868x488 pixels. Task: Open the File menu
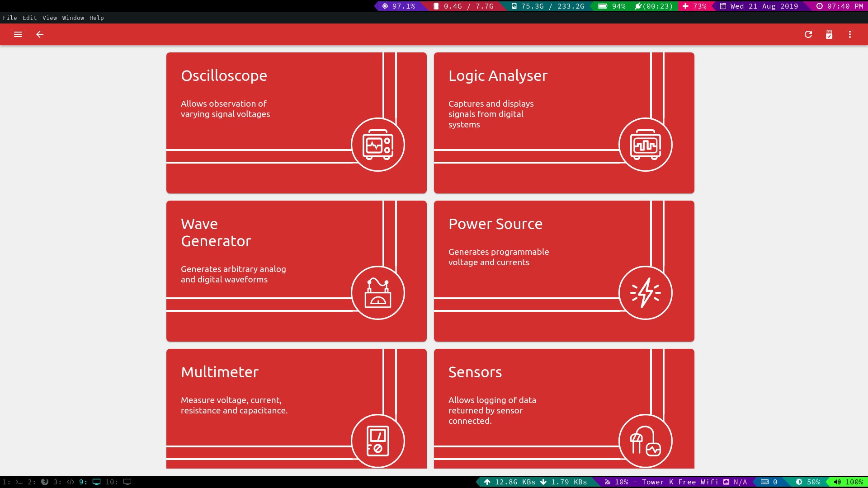(x=10, y=18)
